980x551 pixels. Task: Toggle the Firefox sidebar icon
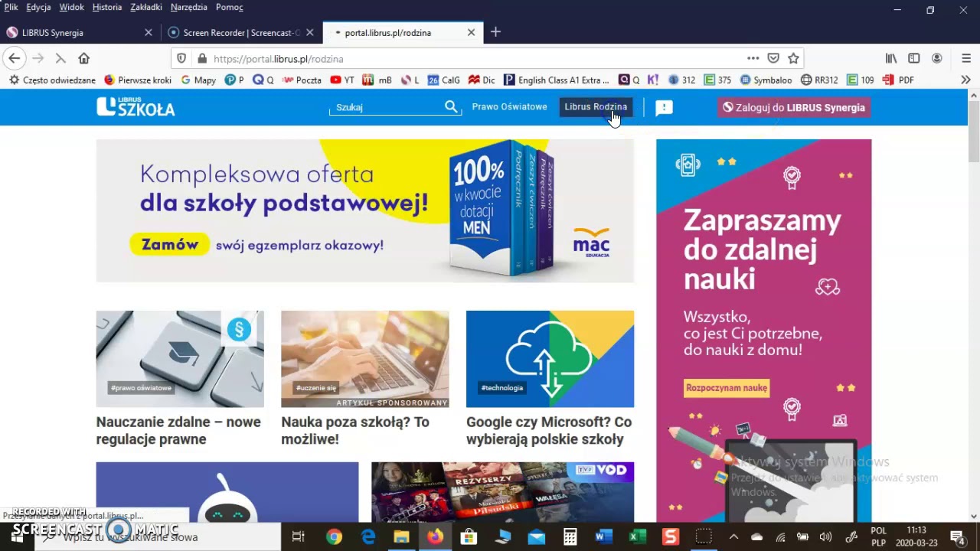[913, 58]
